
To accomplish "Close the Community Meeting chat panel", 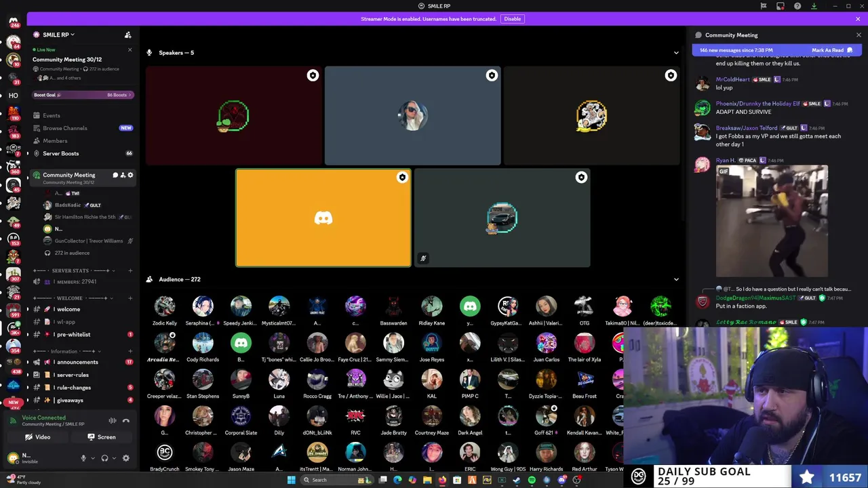I will tap(859, 35).
